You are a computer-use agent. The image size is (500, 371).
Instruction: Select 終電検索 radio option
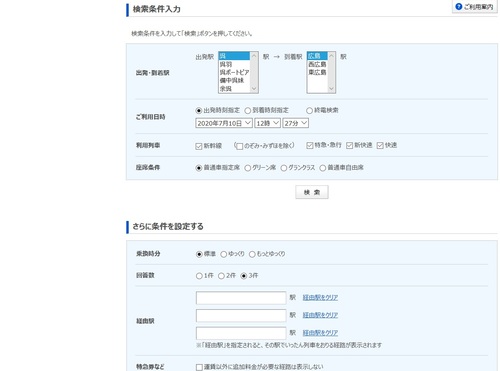pos(309,110)
